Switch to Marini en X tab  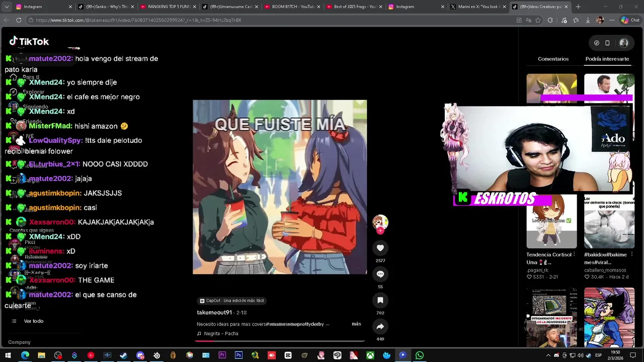477,7
